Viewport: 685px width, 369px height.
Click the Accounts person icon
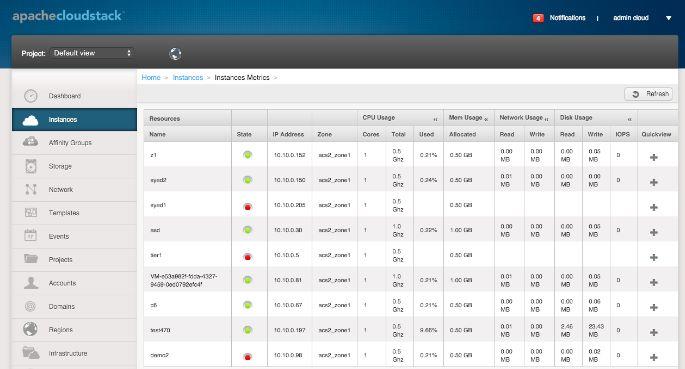(31, 283)
